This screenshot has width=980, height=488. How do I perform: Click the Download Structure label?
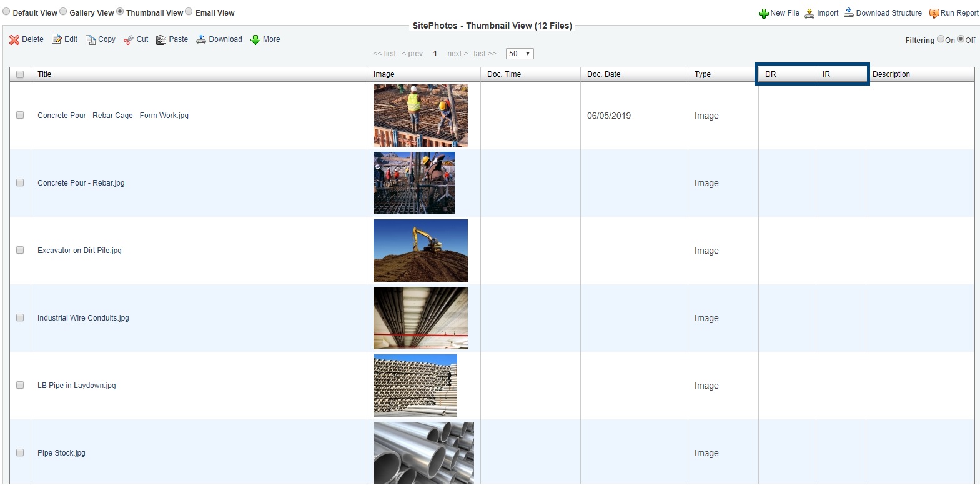click(x=889, y=13)
